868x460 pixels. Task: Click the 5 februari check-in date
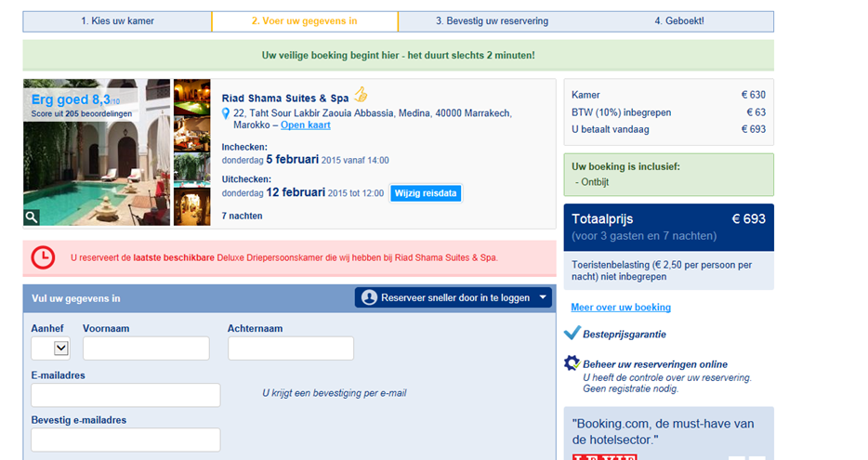click(x=293, y=160)
